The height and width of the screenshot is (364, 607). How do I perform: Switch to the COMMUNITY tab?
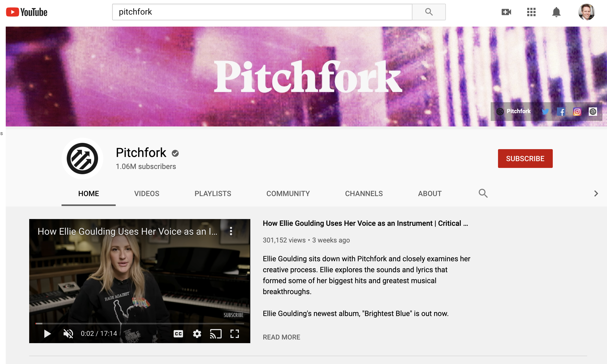pyautogui.click(x=288, y=193)
